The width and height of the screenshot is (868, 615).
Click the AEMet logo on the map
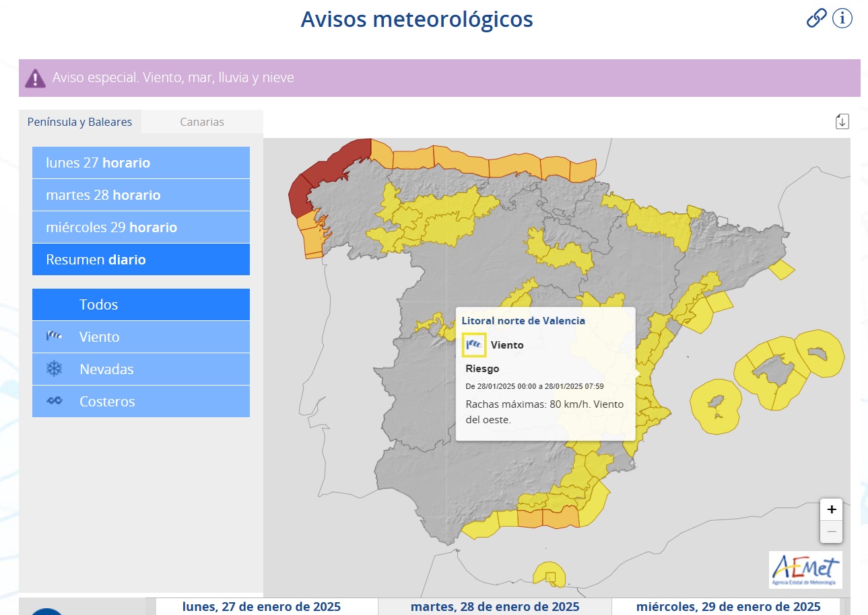[x=805, y=569]
